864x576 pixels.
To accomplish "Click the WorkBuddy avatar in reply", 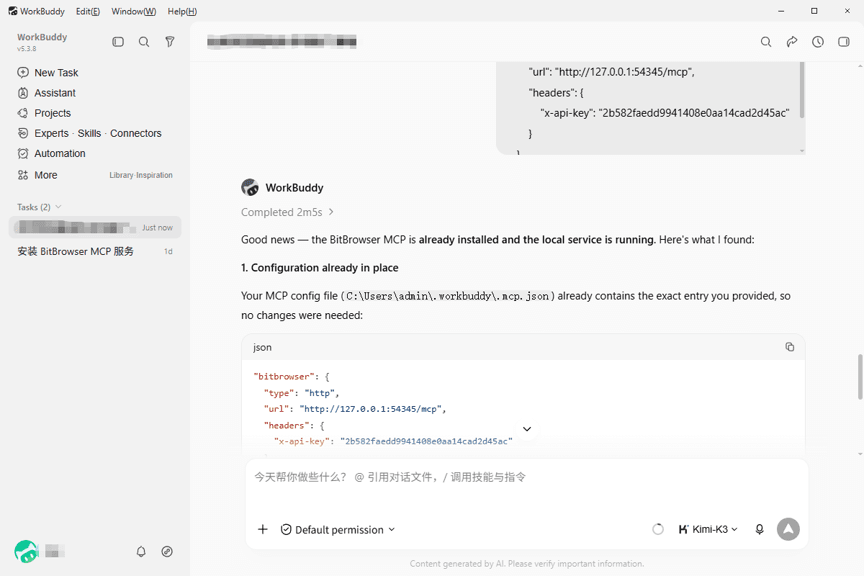I will [x=250, y=187].
